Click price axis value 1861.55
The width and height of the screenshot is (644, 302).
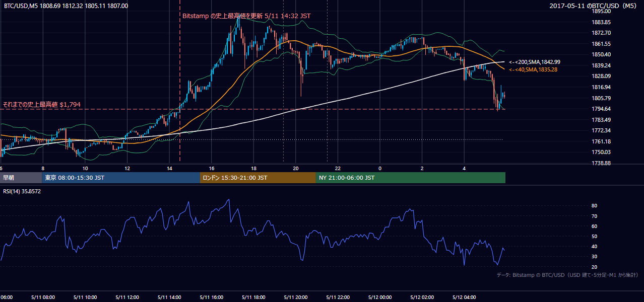(x=602, y=44)
